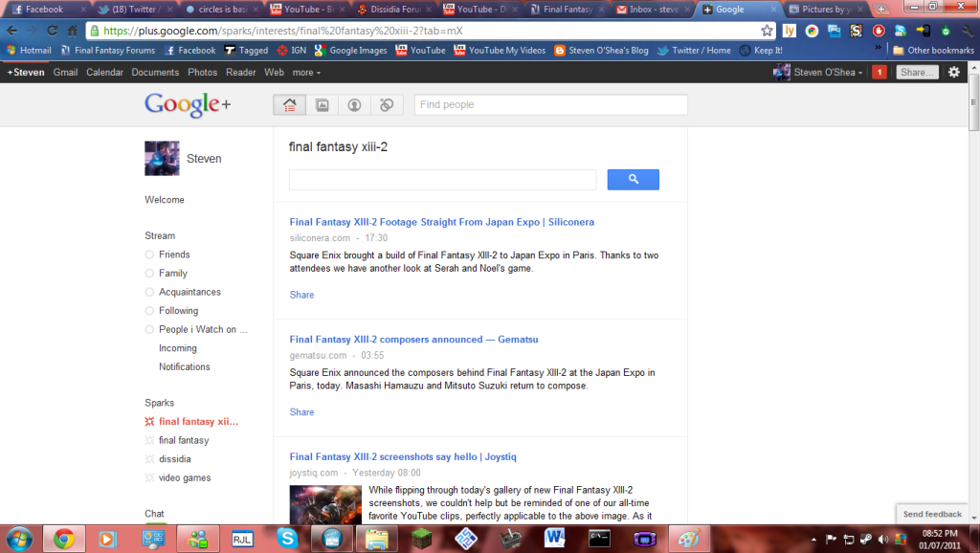Open Google+ notifications via the red 1 badge
Screen dimensions: 980x553
pyautogui.click(x=879, y=71)
